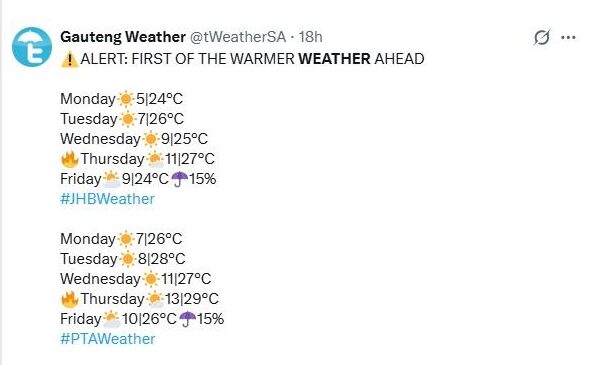The width and height of the screenshot is (593, 365).
Task: Click the Gauteng Weather profile avatar
Action: pyautogui.click(x=32, y=47)
